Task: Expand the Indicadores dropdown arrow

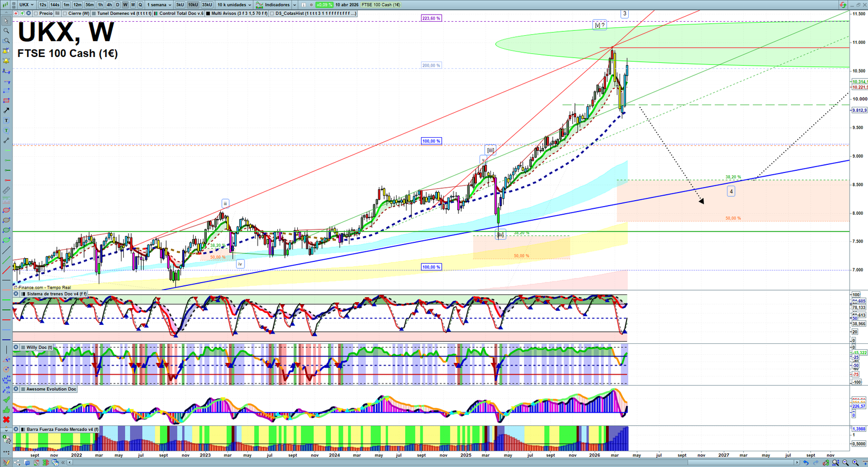Action: pos(295,5)
